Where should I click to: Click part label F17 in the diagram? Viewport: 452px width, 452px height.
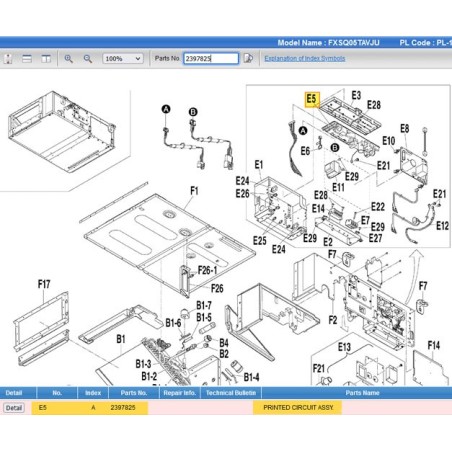pyautogui.click(x=44, y=284)
